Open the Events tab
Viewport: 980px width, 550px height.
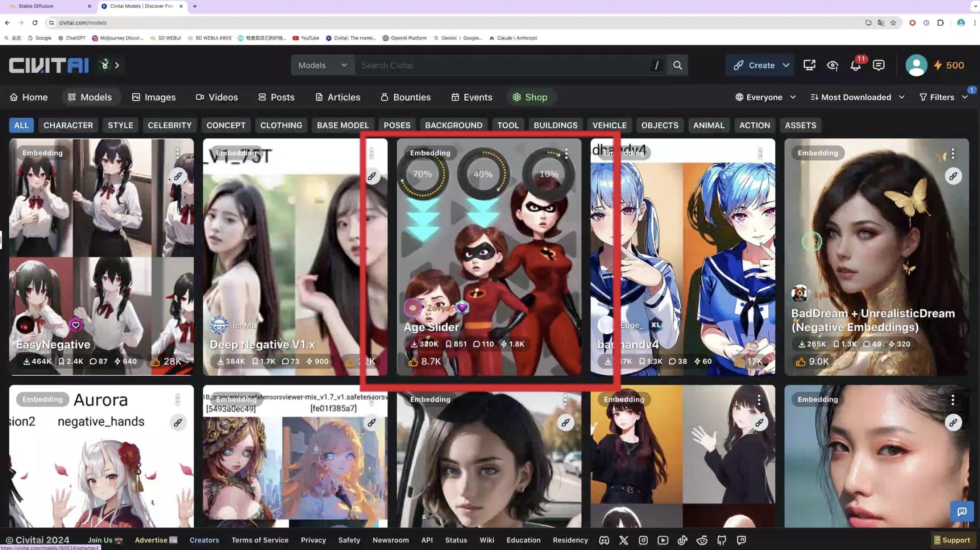(x=472, y=97)
